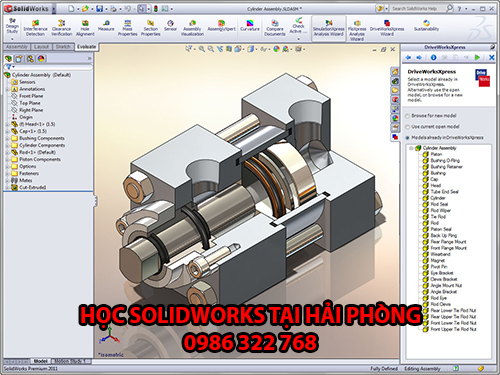The height and width of the screenshot is (375, 500).
Task: Expand FeatureManager panel tabs with chevron
Action: 89,59
